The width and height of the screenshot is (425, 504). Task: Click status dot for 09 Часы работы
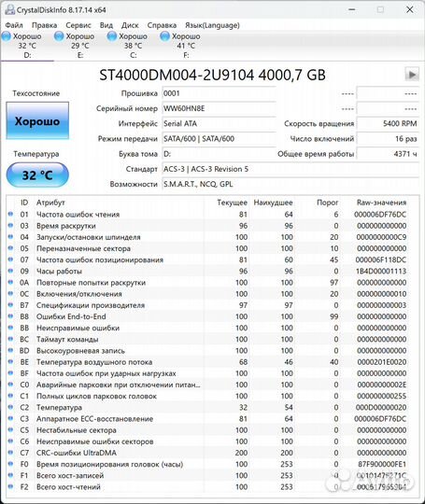pos(10,271)
